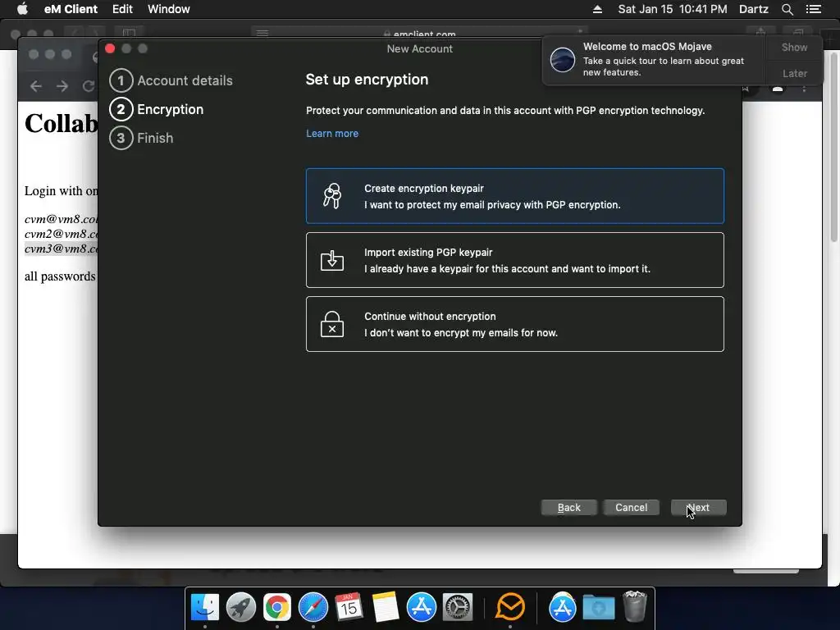
Task: Click the import box icon with down arrow
Action: pos(332,260)
